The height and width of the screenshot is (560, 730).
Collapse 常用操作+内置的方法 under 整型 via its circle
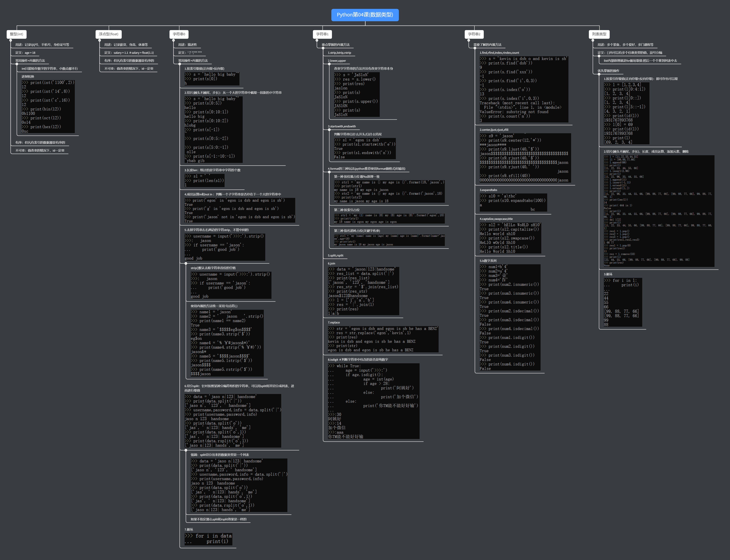(x=17, y=64)
